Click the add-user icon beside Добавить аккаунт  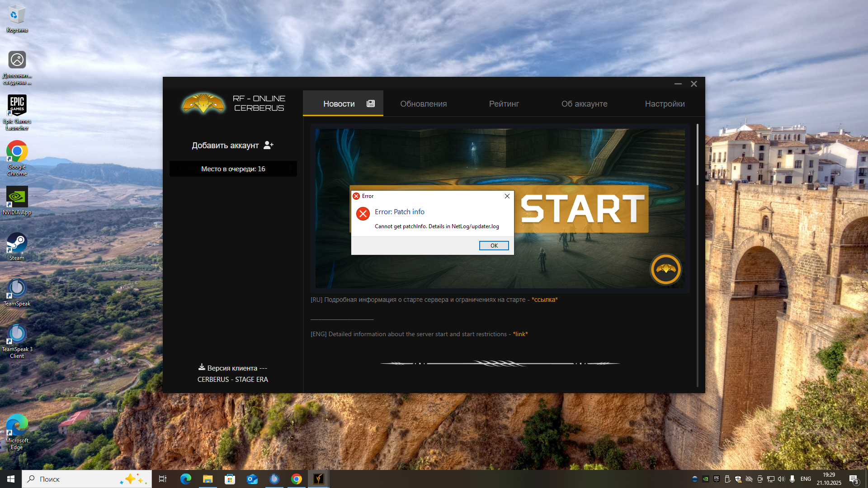tap(269, 145)
